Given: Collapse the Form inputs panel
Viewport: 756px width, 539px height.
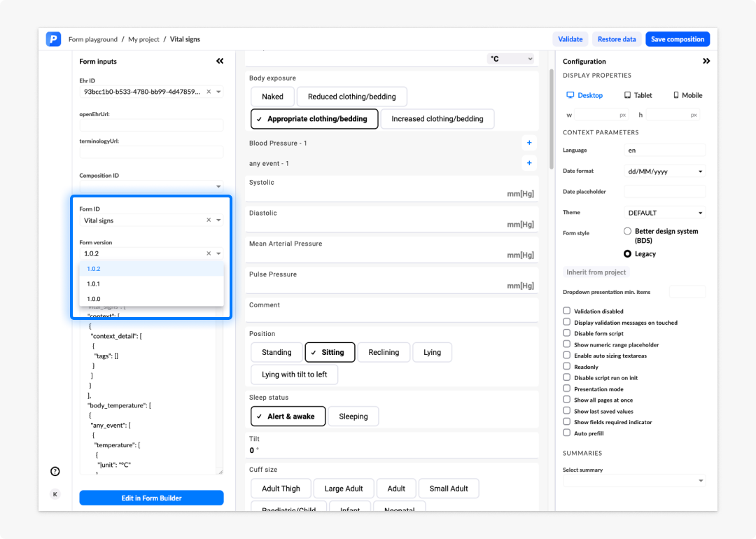Looking at the screenshot, I should 220,61.
